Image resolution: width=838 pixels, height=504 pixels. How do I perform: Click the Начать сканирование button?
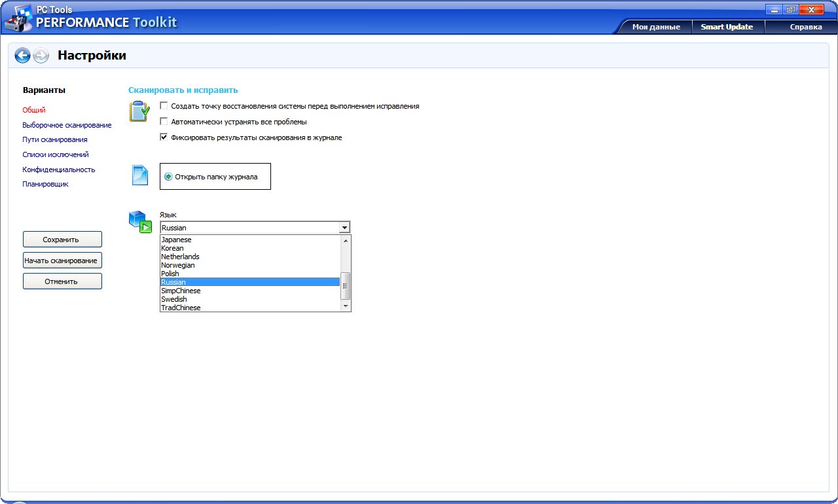(62, 261)
